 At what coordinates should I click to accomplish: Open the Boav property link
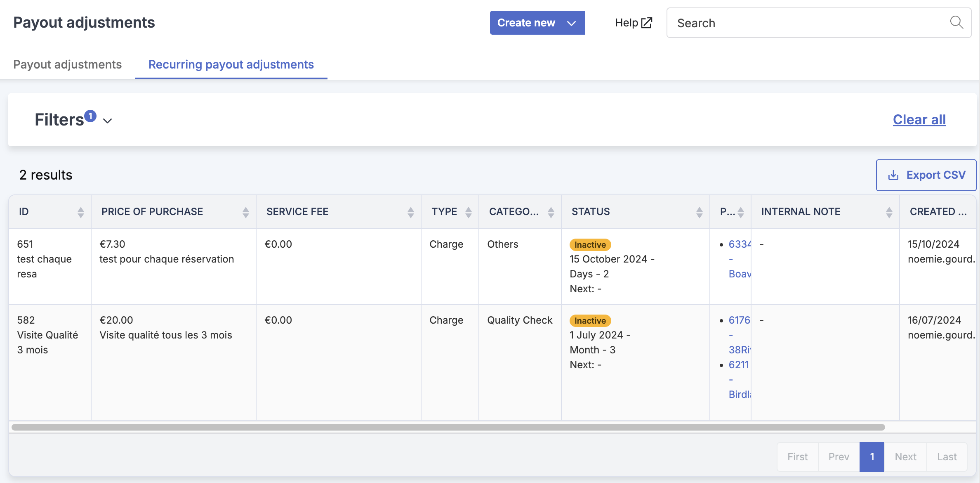click(x=740, y=274)
